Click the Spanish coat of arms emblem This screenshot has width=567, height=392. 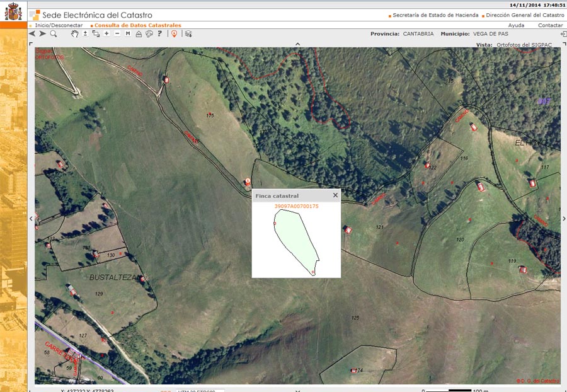click(13, 11)
